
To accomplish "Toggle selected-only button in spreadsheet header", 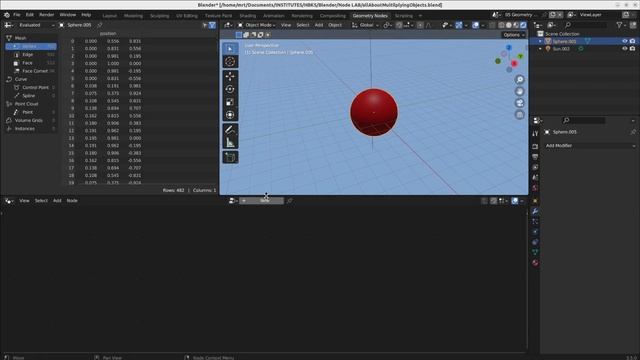I will 205,25.
